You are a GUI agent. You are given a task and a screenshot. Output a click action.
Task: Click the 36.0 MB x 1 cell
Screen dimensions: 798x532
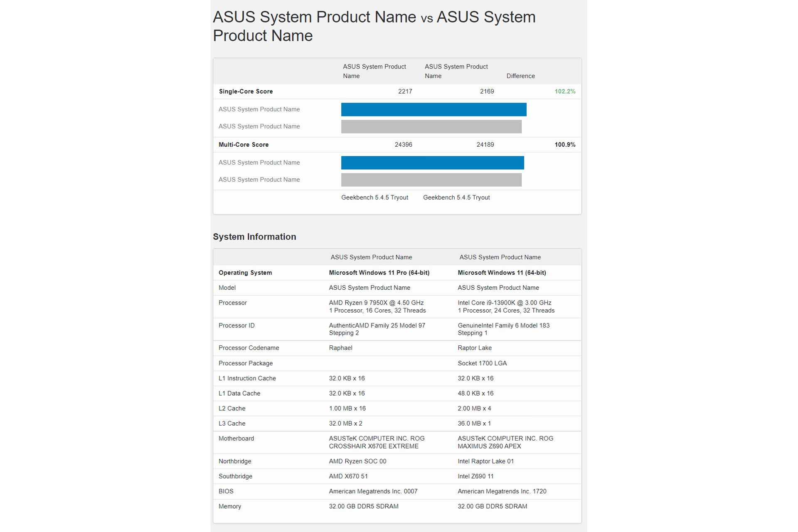tap(474, 424)
